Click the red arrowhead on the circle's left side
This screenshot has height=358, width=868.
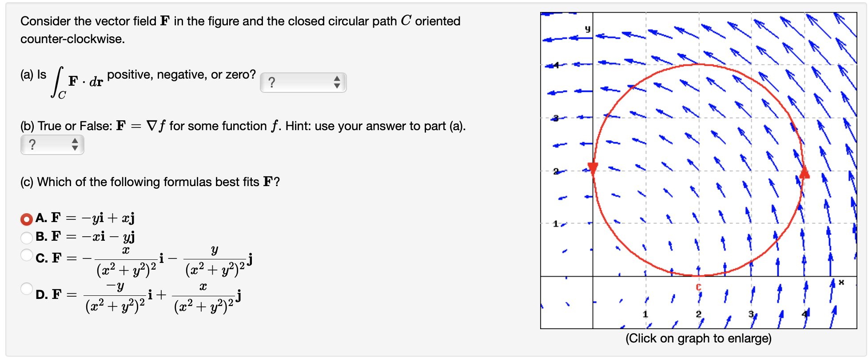pos(592,167)
